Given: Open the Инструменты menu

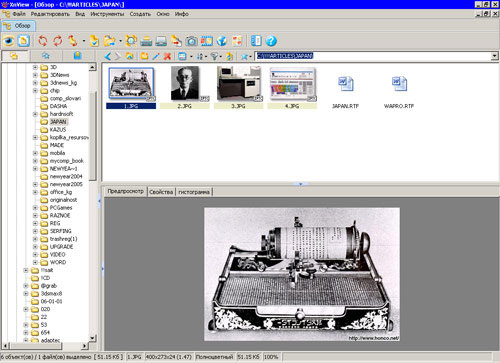Looking at the screenshot, I should coord(107,14).
